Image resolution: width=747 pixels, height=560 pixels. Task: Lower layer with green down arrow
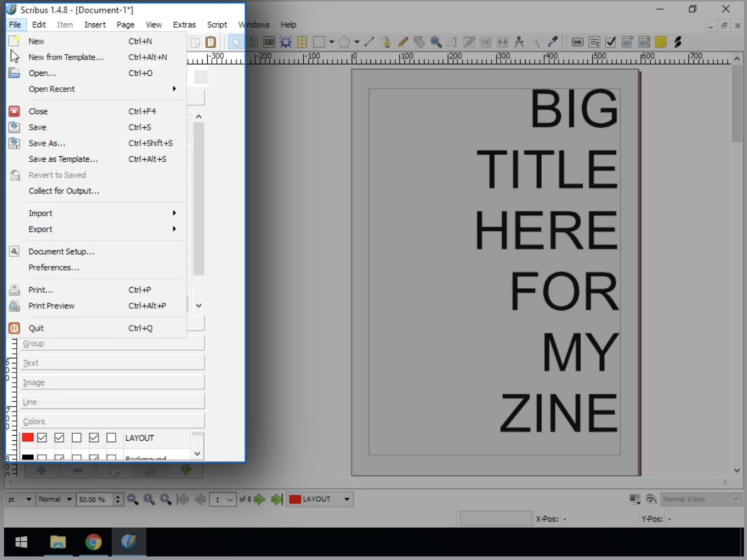coord(186,471)
